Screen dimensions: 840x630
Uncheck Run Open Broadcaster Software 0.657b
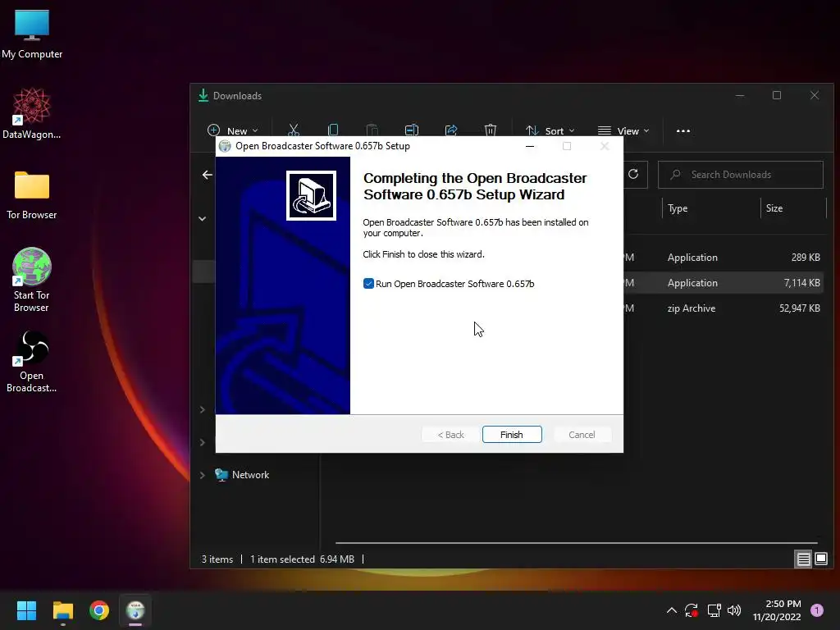tap(368, 283)
